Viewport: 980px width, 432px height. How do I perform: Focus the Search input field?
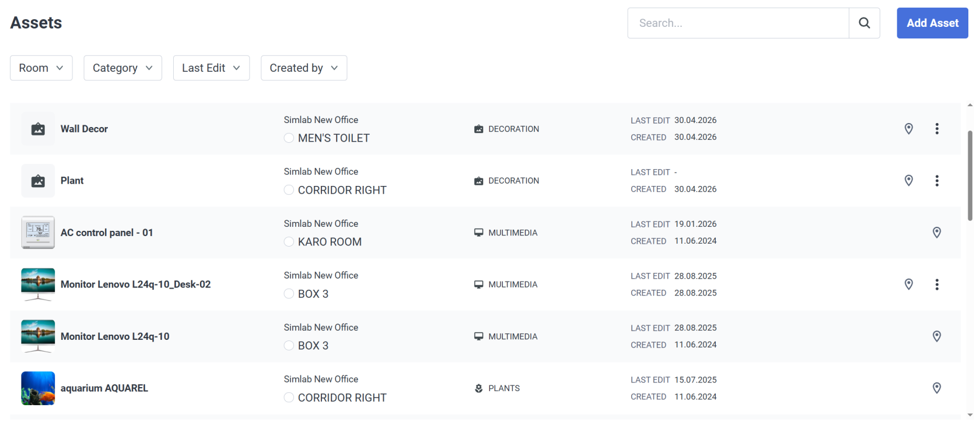tap(738, 23)
